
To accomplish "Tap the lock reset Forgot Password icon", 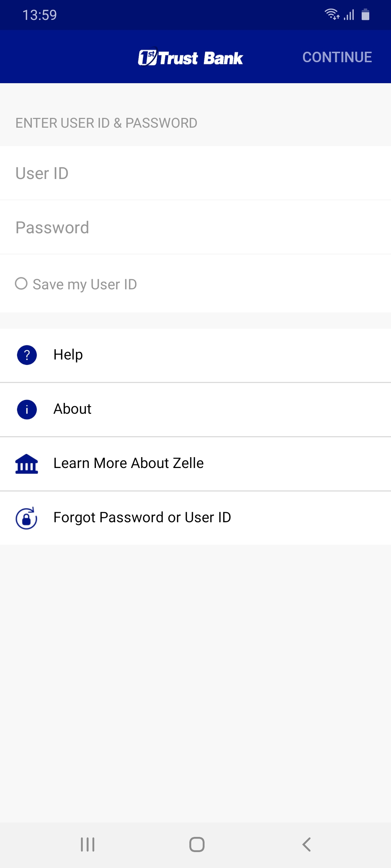I will [x=26, y=518].
